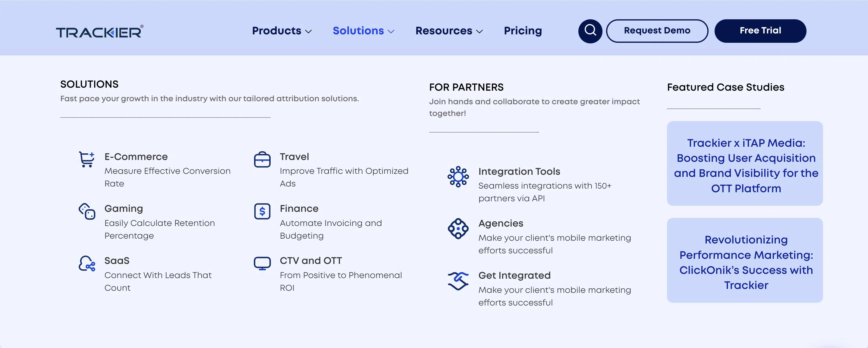868x348 pixels.
Task: Select the SaaS cloud icon
Action: [86, 265]
